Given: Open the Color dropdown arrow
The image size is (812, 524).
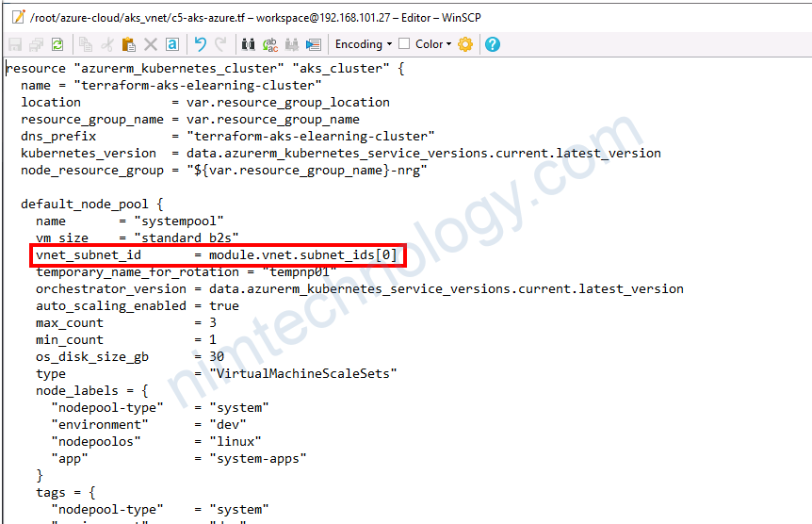Looking at the screenshot, I should (x=448, y=44).
